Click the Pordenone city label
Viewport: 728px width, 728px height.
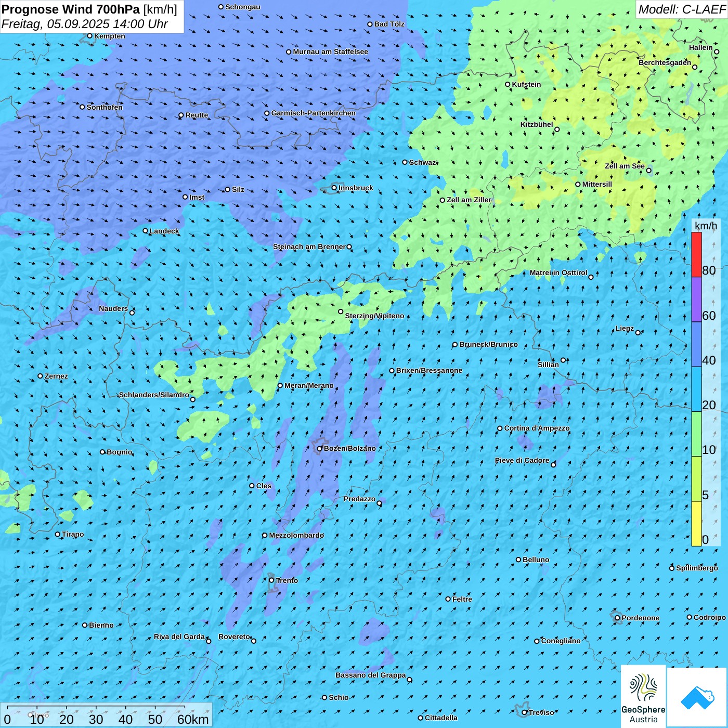[641, 618]
